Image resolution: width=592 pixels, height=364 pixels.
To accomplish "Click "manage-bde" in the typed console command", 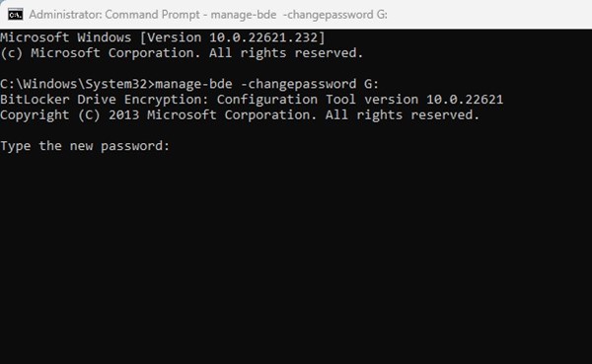I will 193,84.
